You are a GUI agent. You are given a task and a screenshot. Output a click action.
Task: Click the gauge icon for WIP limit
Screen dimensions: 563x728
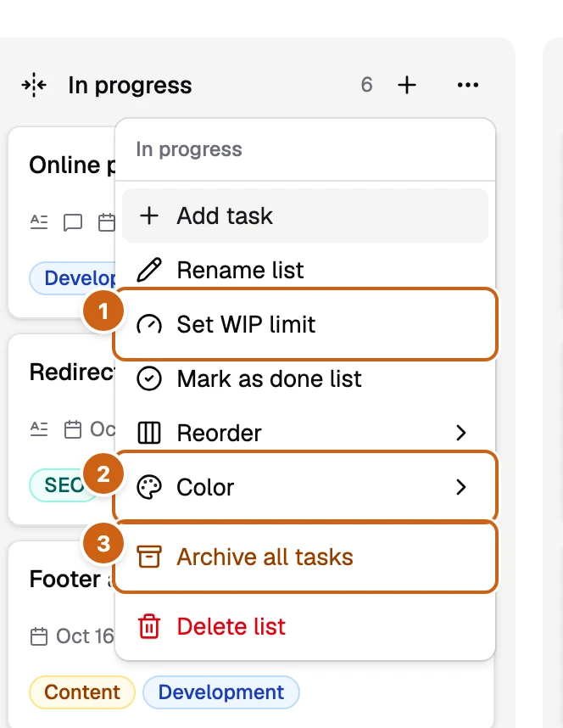[149, 324]
